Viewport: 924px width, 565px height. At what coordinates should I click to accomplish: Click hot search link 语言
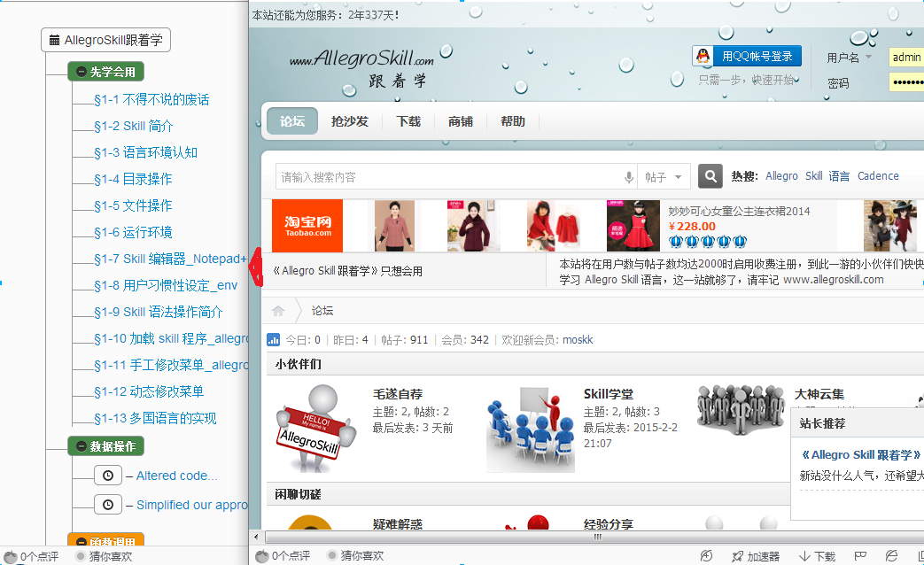pyautogui.click(x=839, y=176)
